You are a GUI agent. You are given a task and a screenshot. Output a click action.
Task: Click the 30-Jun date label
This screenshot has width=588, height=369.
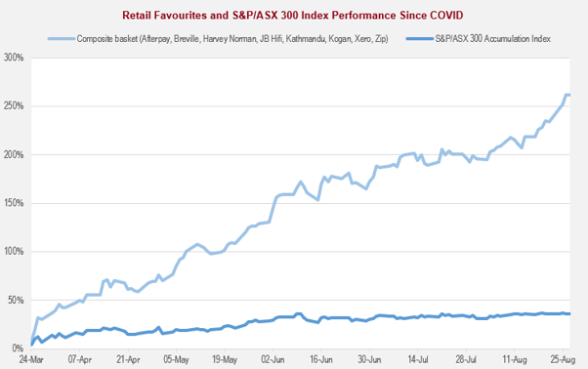pos(369,359)
